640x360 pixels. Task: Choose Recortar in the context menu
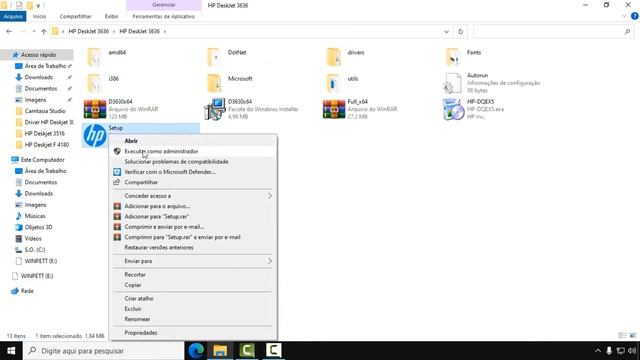193,275
